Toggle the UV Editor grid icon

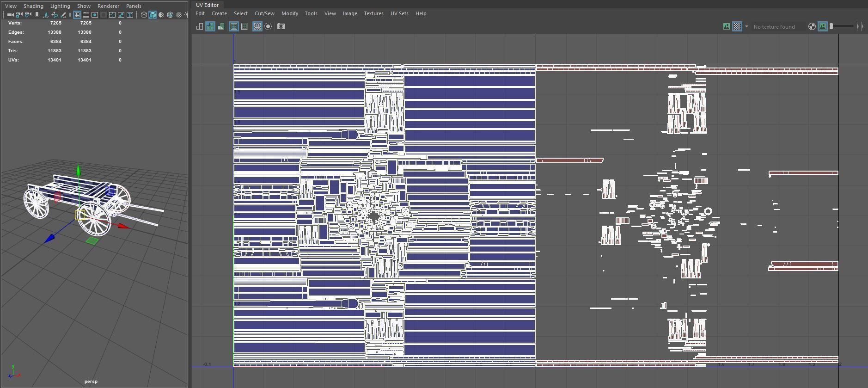point(257,26)
